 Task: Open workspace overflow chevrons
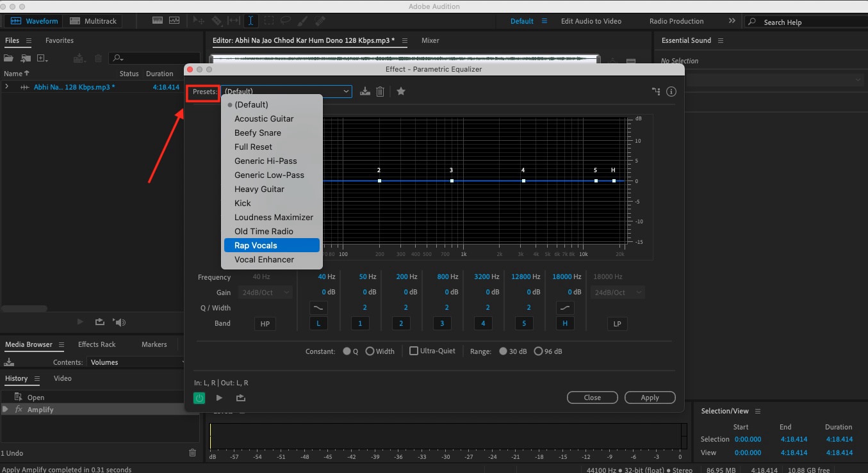pyautogui.click(x=732, y=21)
